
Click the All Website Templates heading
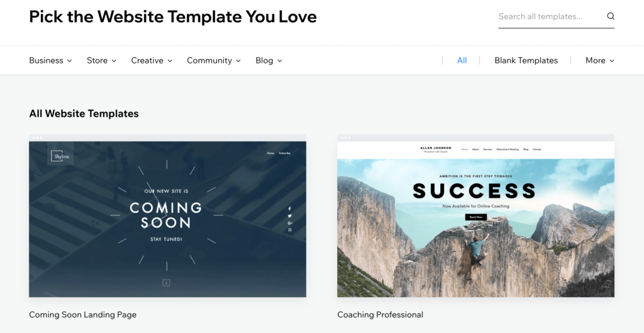pyautogui.click(x=84, y=114)
